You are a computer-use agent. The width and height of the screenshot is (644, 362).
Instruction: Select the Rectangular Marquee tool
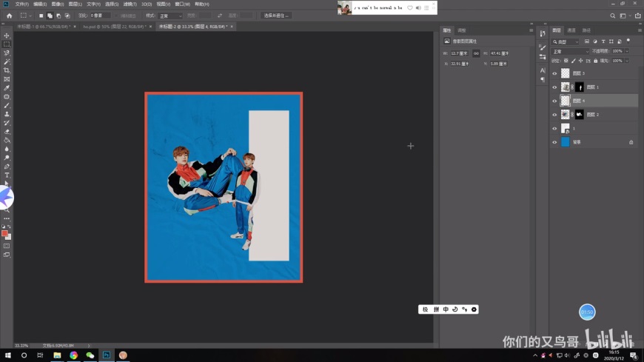point(7,44)
